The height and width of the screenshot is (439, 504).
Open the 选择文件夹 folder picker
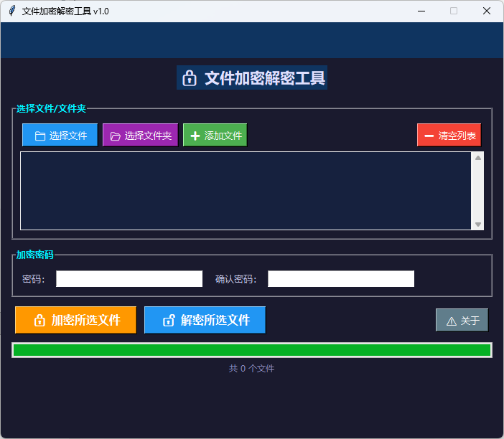point(140,135)
